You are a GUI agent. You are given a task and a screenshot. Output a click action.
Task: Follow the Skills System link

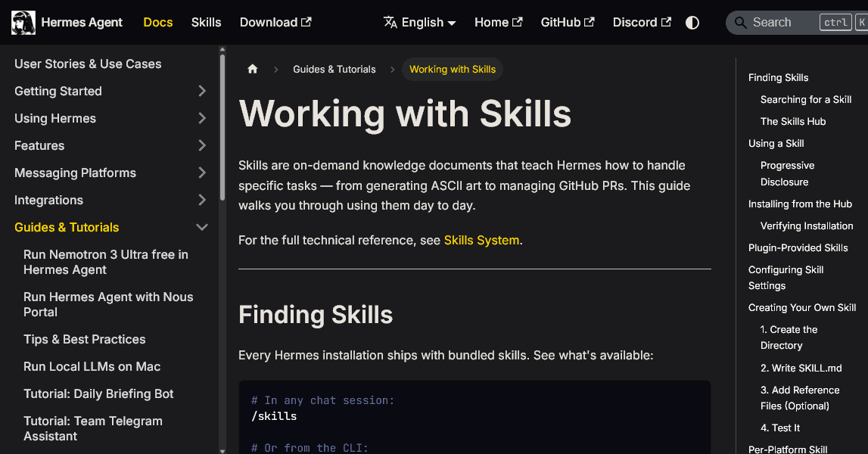(481, 241)
